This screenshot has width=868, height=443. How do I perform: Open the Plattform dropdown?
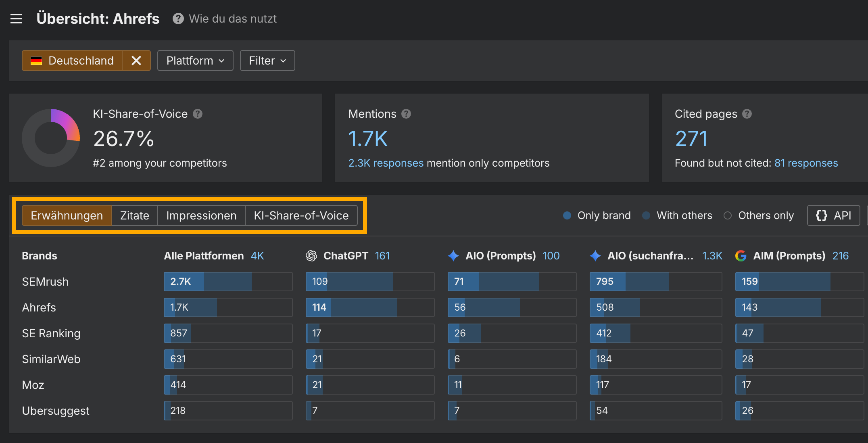coord(195,61)
